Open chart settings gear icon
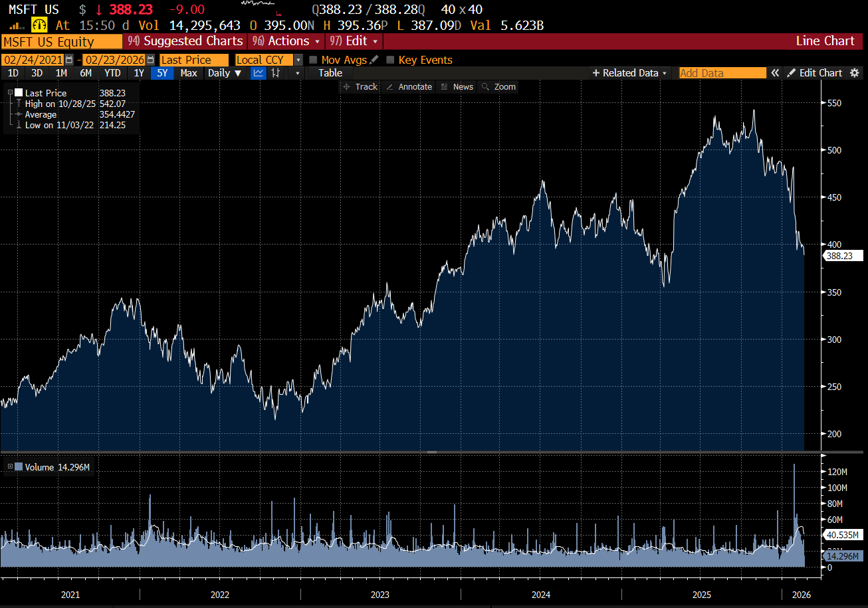The height and width of the screenshot is (608, 868). [x=855, y=73]
